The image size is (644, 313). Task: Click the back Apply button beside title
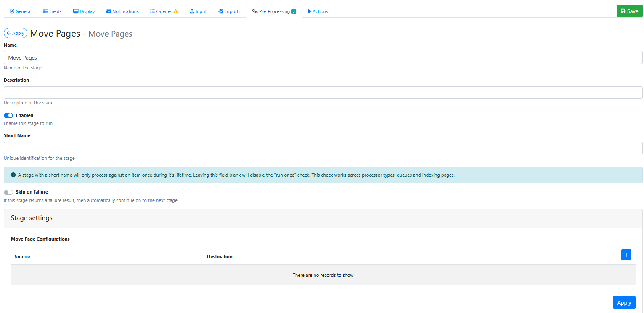click(16, 33)
